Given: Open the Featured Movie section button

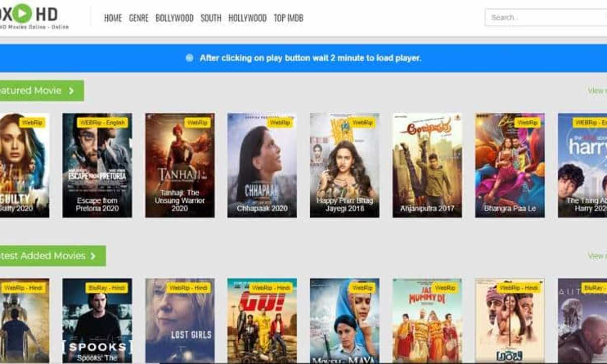Looking at the screenshot, I should tap(41, 90).
